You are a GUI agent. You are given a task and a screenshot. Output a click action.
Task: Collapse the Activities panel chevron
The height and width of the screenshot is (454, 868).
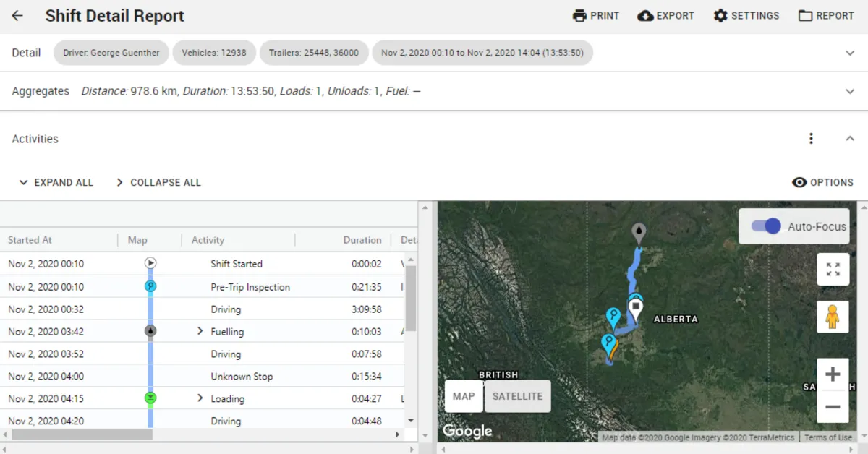pos(850,139)
